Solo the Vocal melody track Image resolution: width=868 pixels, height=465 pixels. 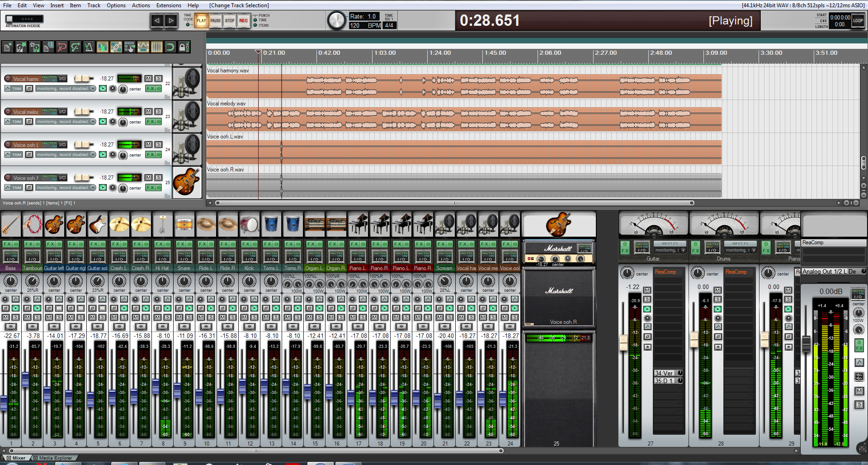point(158,111)
